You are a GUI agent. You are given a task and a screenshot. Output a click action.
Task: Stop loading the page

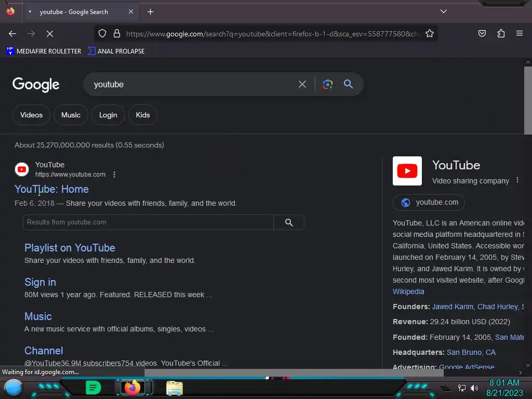point(50,34)
